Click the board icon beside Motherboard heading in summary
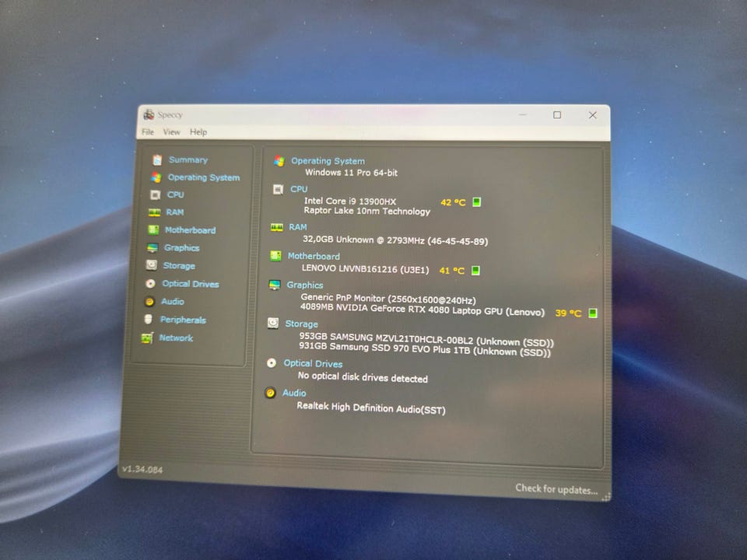 (x=275, y=256)
